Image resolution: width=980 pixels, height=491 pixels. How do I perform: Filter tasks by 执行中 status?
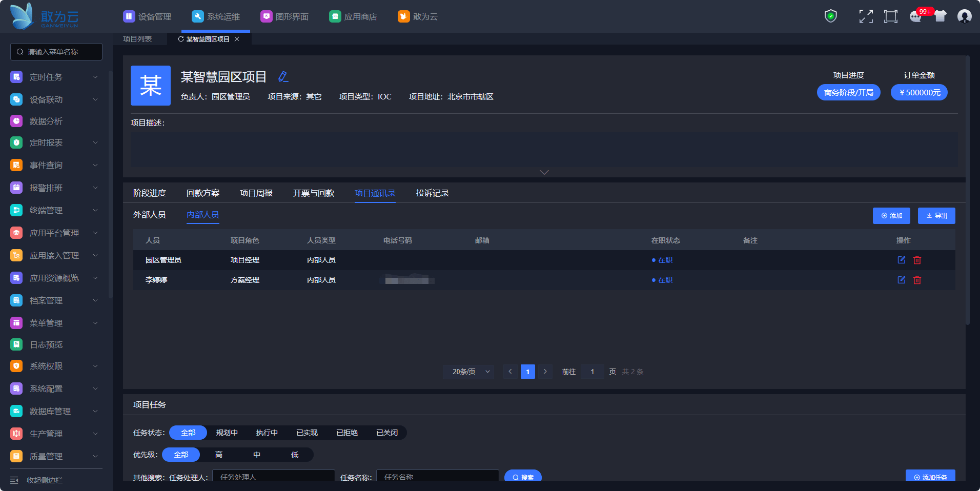(267, 433)
